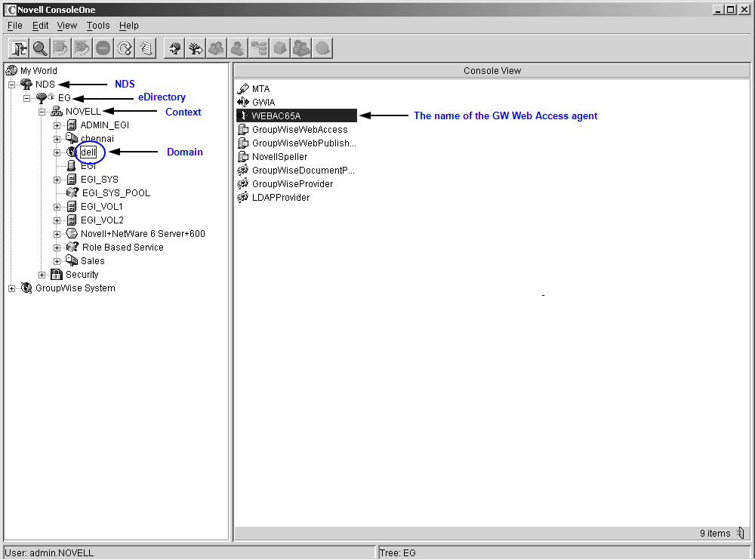Click the New Organizational Unit hierarchy icon
The image size is (755, 560).
click(259, 48)
